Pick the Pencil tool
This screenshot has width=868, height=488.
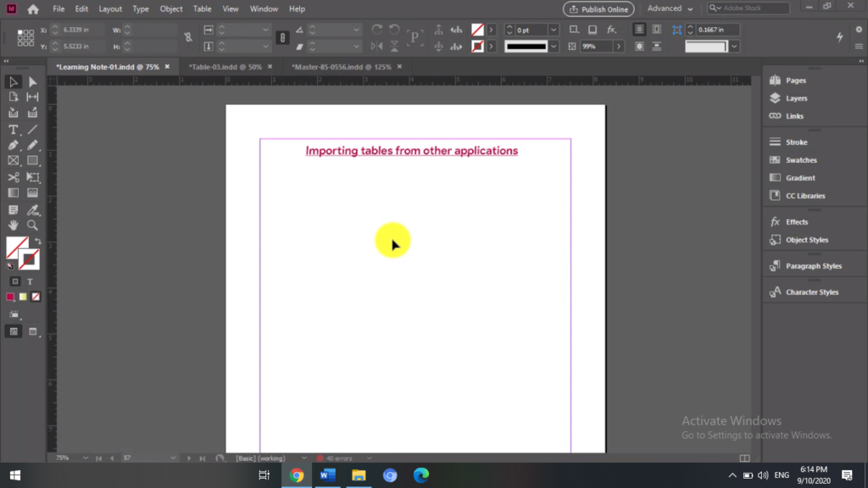(x=33, y=145)
